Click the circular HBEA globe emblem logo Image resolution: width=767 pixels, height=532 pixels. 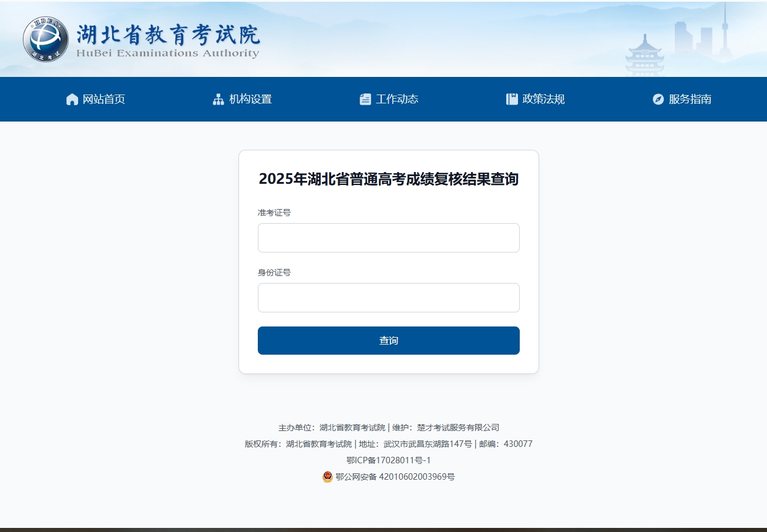[46, 39]
